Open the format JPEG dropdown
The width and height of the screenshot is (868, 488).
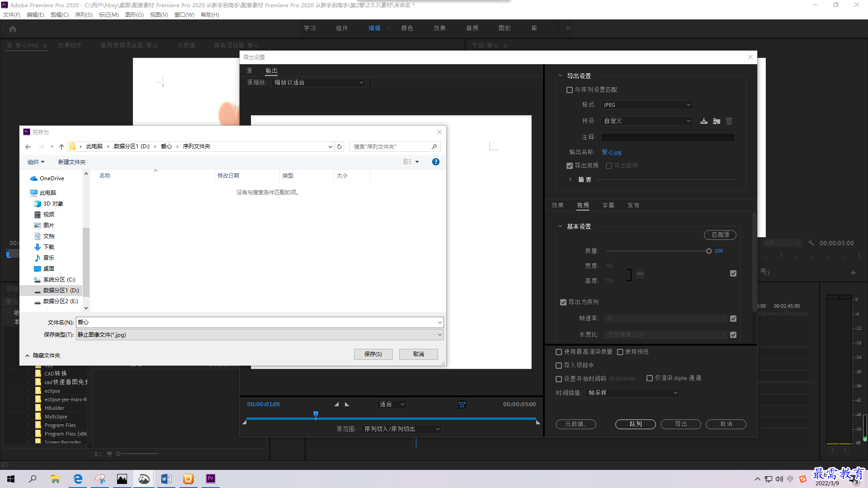pyautogui.click(x=646, y=105)
